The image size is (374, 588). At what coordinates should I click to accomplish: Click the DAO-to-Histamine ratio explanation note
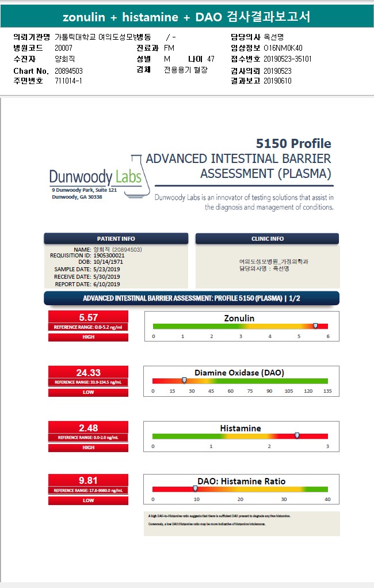coord(242,523)
